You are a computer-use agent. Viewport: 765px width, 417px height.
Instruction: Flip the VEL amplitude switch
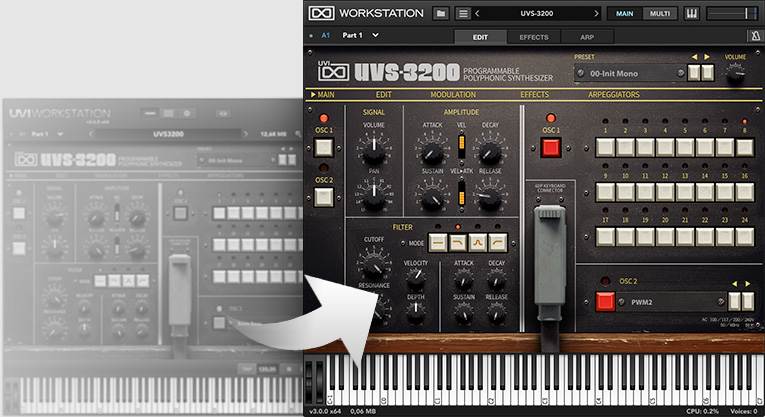[x=461, y=145]
